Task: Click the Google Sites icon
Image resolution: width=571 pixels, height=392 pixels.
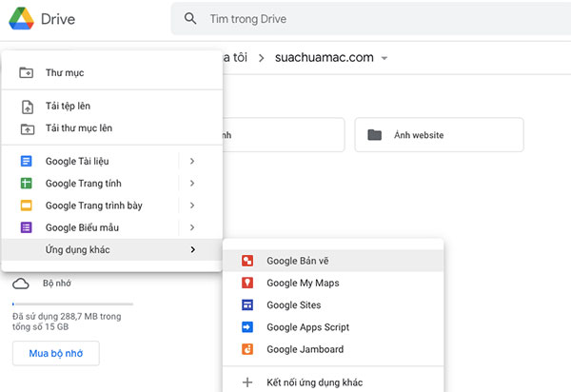Action: click(247, 305)
